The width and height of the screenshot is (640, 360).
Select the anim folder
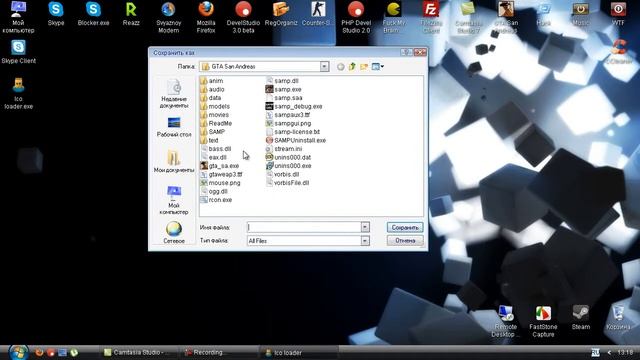(212, 81)
